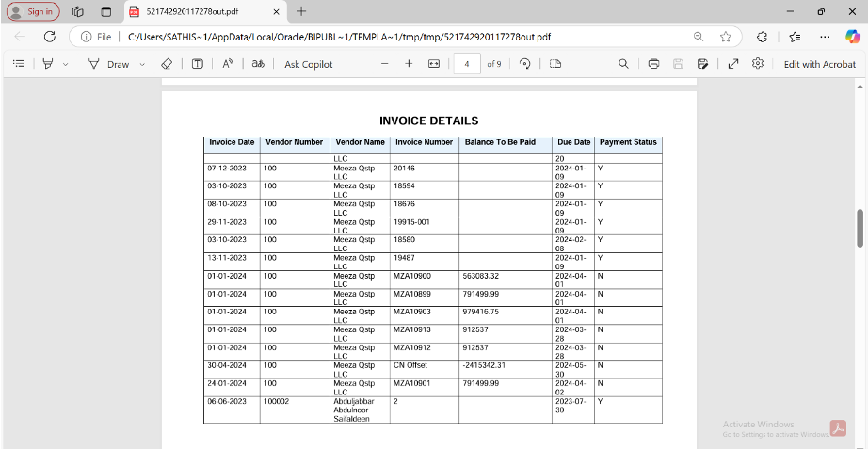Click Ask Copilot in PDF toolbar
The height and width of the screenshot is (450, 868).
(308, 64)
